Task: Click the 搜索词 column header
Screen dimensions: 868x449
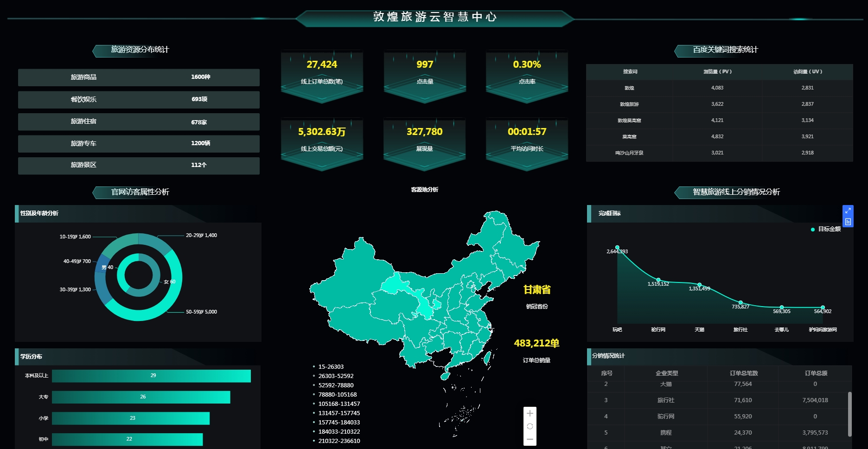Action: point(630,72)
